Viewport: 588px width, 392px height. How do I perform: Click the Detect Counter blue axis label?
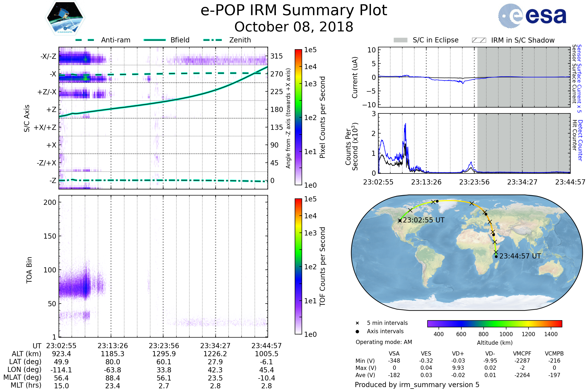tap(580, 140)
